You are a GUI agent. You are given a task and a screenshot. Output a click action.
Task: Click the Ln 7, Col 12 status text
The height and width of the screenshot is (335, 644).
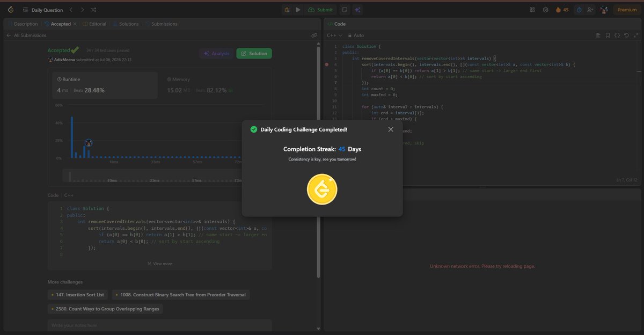(628, 180)
